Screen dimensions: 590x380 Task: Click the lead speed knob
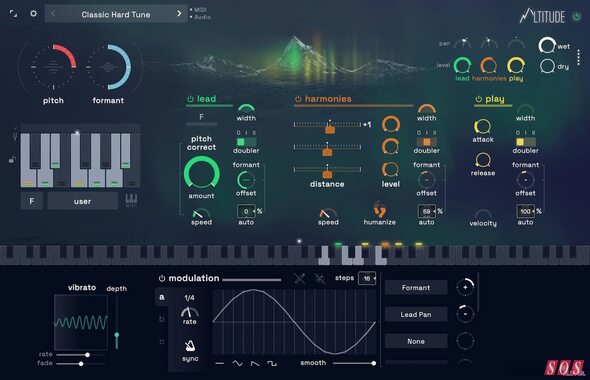(x=201, y=213)
